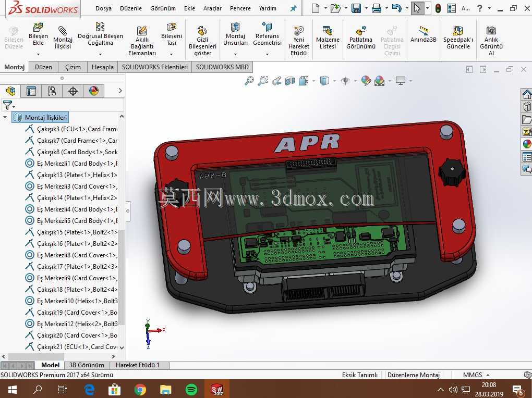Switch to Hareket Etüdü 1 tab
The image size is (532, 398).
(137, 365)
